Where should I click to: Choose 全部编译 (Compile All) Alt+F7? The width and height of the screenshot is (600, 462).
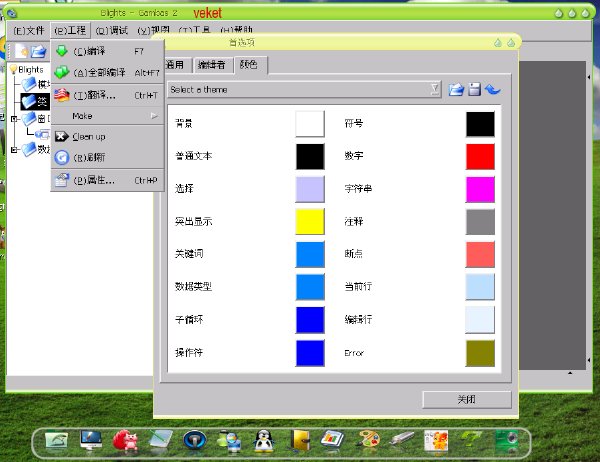point(108,72)
